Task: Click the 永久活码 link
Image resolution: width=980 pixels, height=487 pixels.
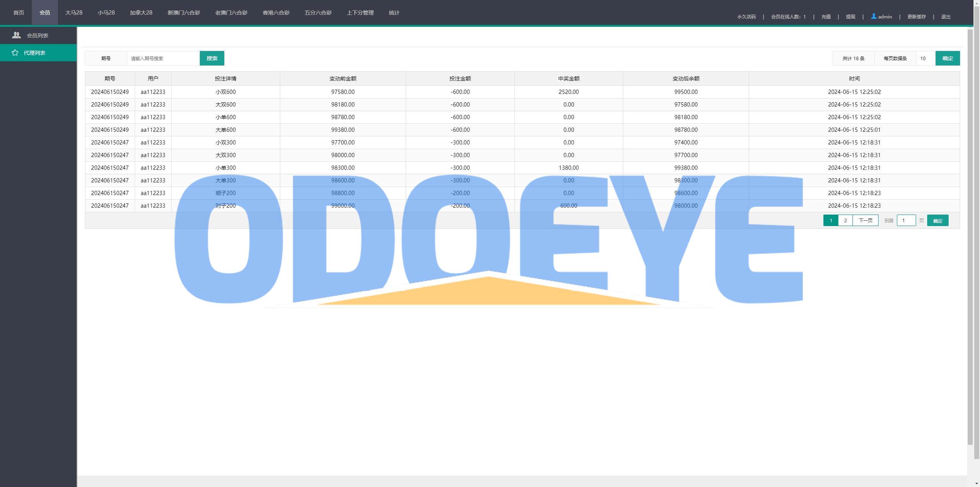Action: (746, 16)
